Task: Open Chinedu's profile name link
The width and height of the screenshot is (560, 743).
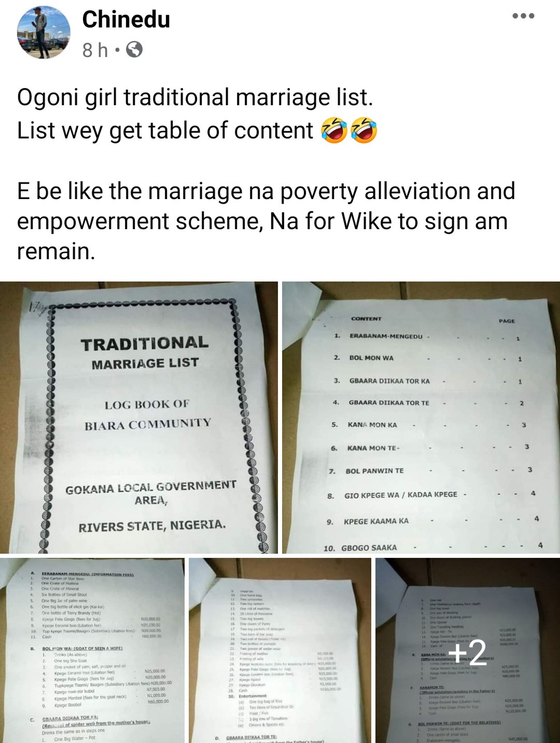Action: (126, 20)
